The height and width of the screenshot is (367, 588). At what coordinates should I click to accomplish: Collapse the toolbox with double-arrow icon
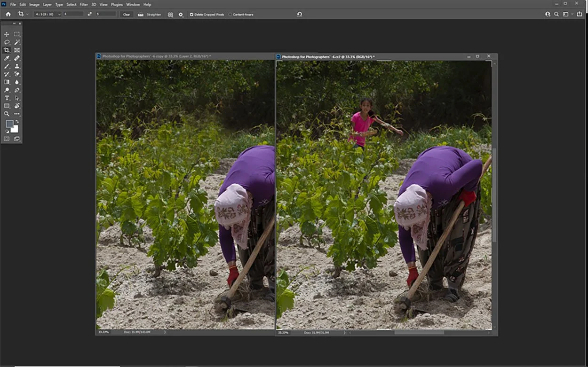click(15, 23)
